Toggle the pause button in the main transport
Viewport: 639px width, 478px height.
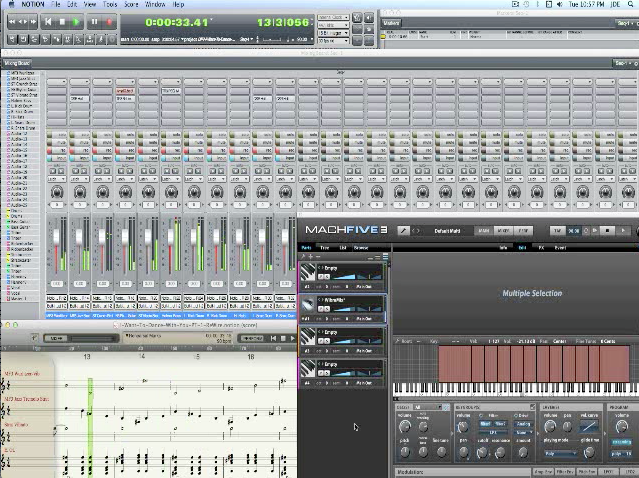click(x=94, y=22)
